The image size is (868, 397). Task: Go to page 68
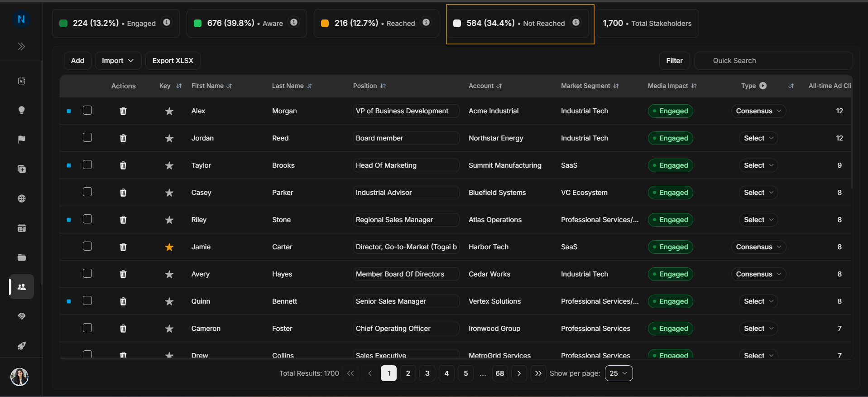click(x=500, y=373)
